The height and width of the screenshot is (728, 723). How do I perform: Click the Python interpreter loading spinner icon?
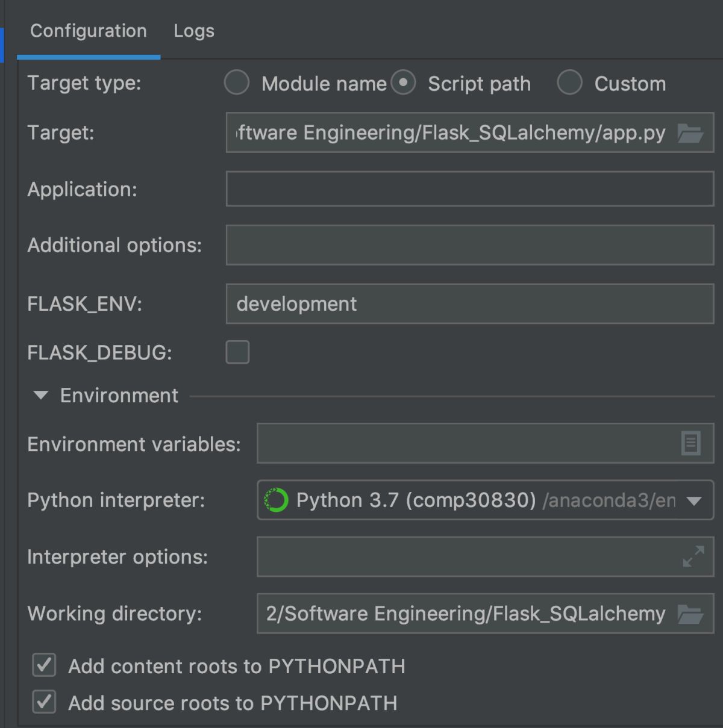[277, 500]
